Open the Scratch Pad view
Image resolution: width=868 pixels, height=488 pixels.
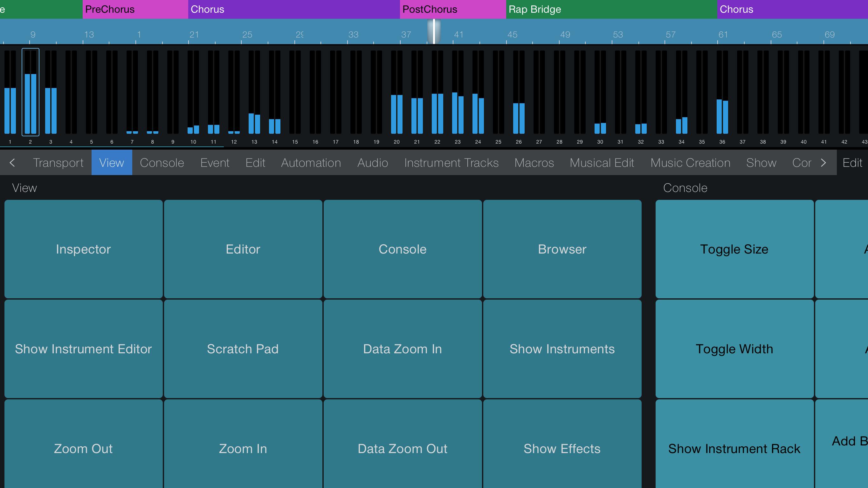[243, 349]
